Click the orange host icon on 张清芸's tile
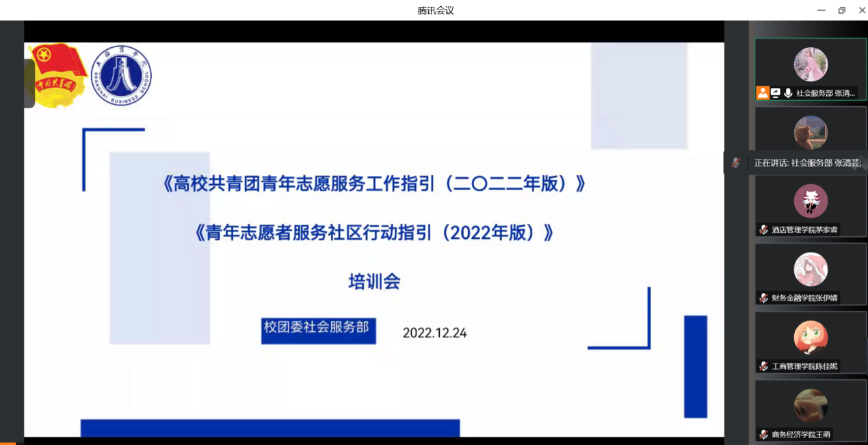The image size is (868, 445). click(762, 92)
